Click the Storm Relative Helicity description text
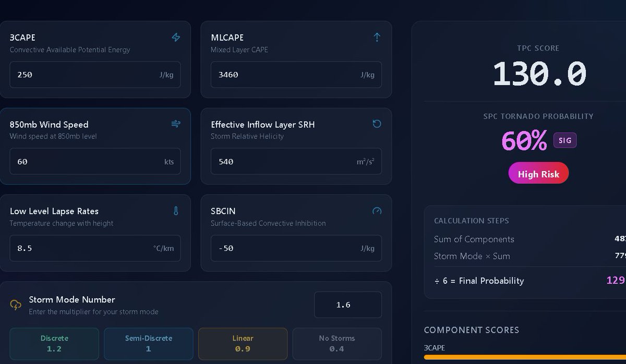Screen dimensions: 626x364 point(247,136)
